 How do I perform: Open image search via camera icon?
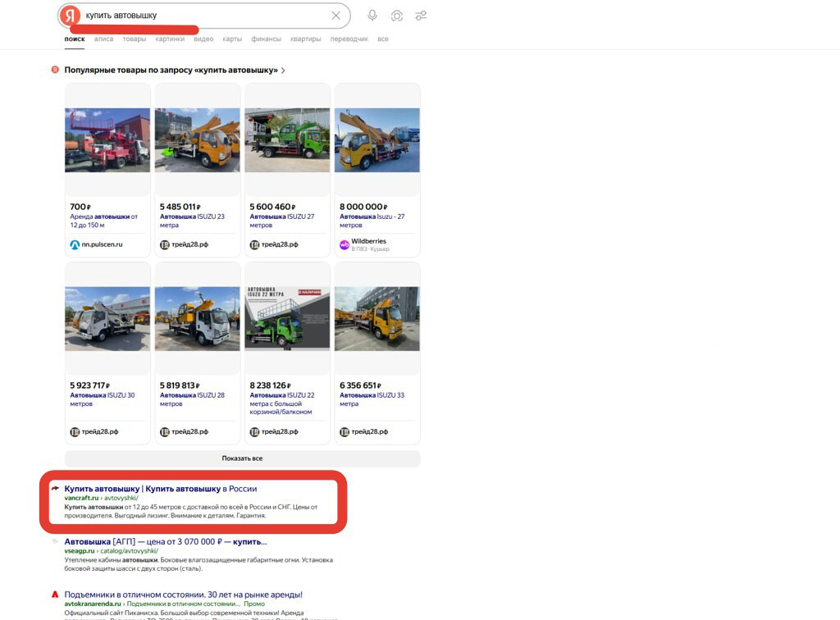click(x=397, y=16)
